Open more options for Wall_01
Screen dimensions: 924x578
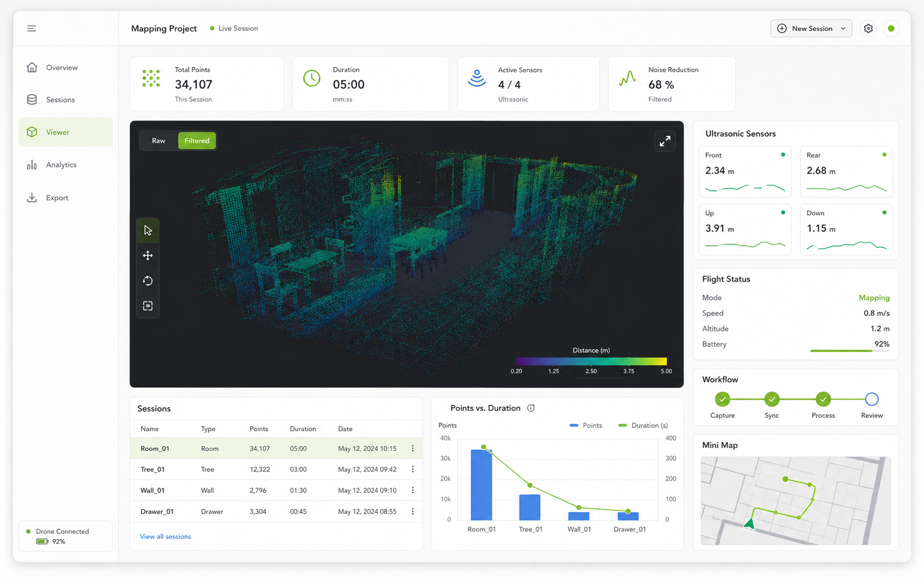(413, 491)
